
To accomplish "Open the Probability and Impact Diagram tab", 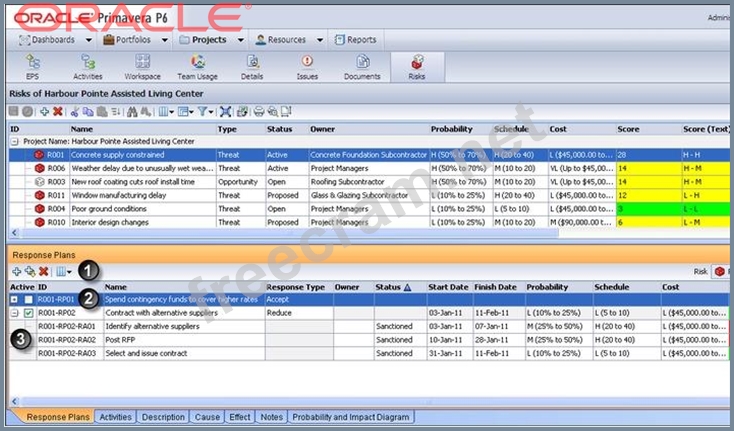I will 351,416.
